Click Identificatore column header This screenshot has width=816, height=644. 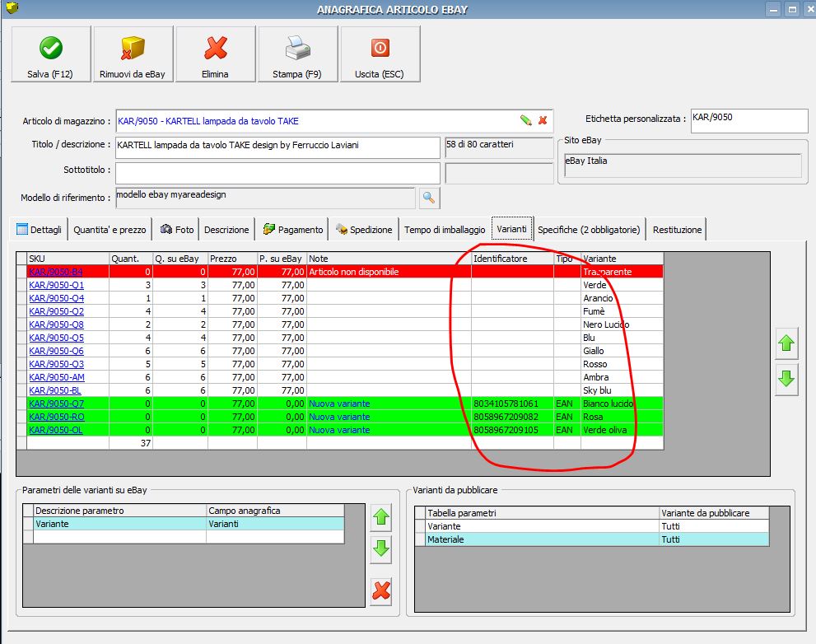point(513,259)
